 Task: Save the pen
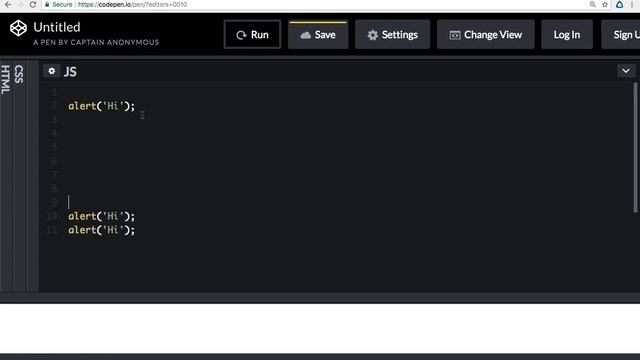318,35
